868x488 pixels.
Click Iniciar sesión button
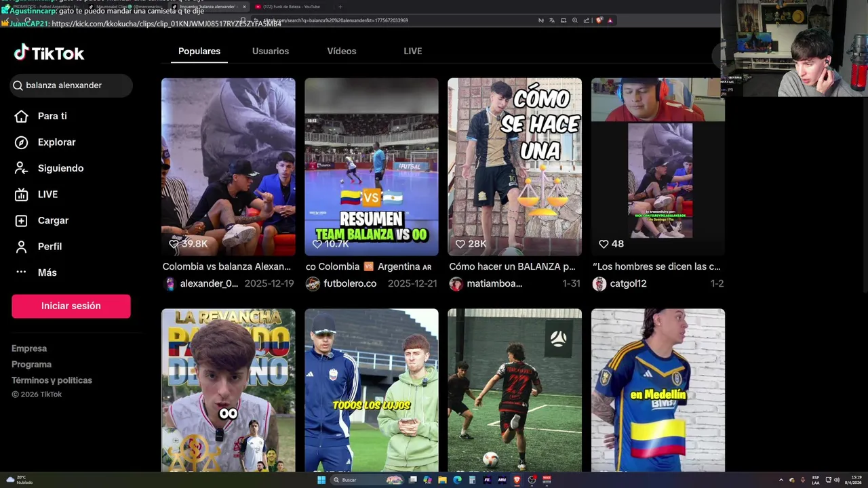71,306
